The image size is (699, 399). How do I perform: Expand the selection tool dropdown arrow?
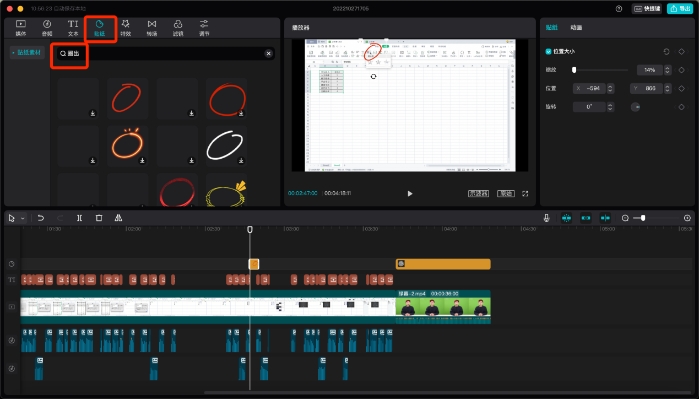(x=22, y=218)
